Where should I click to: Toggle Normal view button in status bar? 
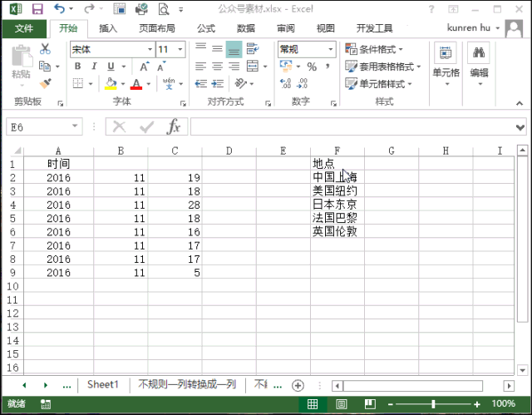(313, 404)
